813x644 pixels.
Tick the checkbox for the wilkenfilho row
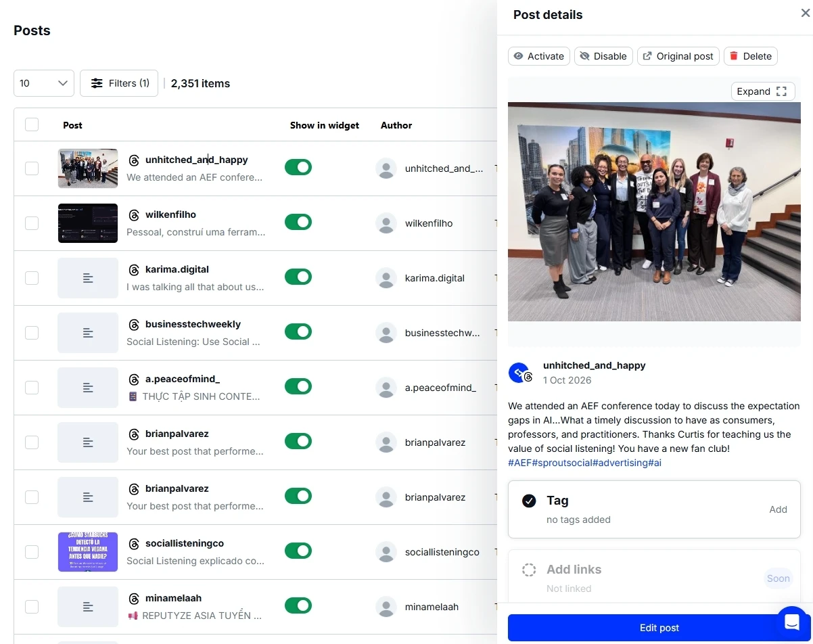(x=32, y=223)
